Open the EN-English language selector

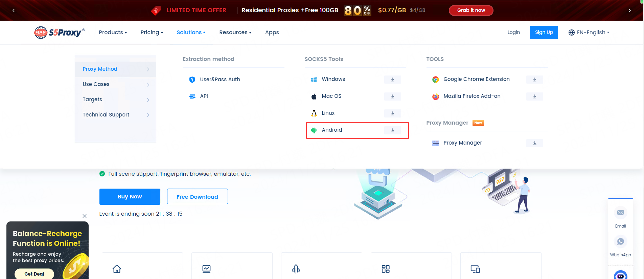click(589, 33)
